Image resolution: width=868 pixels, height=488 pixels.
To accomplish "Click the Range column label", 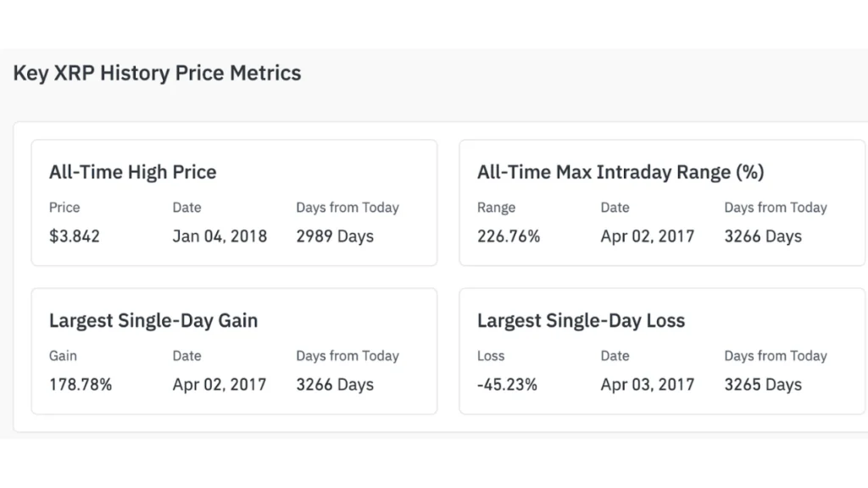I will (495, 208).
